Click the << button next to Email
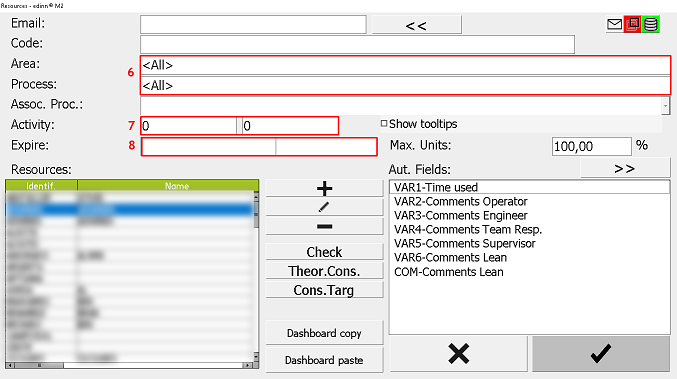Image resolution: width=677 pixels, height=379 pixels. 416,25
